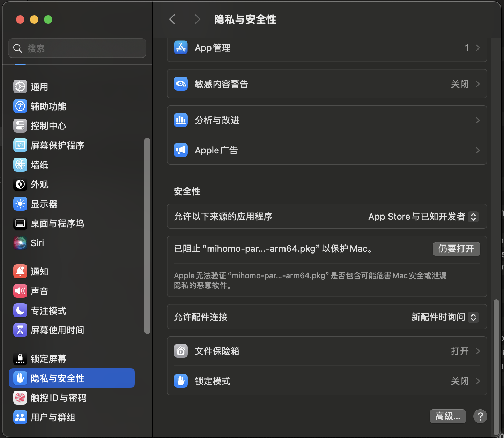The height and width of the screenshot is (438, 504).
Task: Expand 分析与改进 settings chevron
Action: [478, 120]
